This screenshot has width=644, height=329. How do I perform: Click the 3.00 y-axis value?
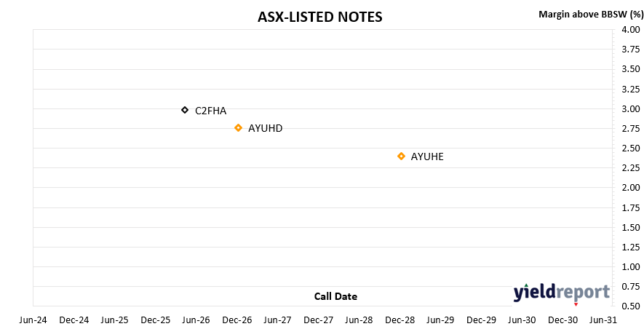pyautogui.click(x=632, y=109)
